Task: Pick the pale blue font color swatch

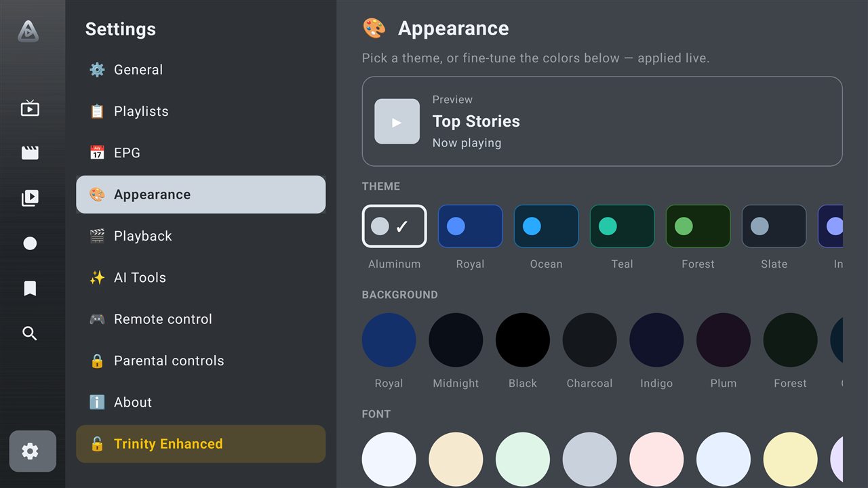Action: (x=724, y=460)
